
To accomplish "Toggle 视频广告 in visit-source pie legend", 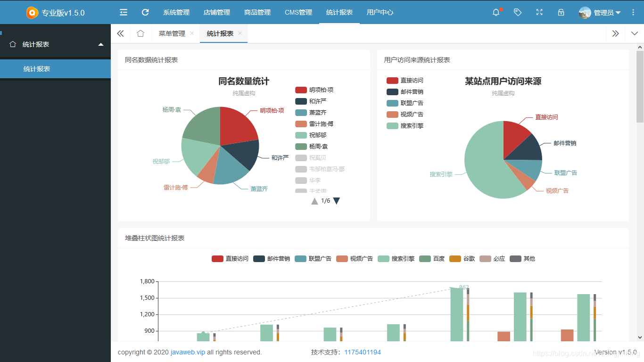I will (405, 115).
